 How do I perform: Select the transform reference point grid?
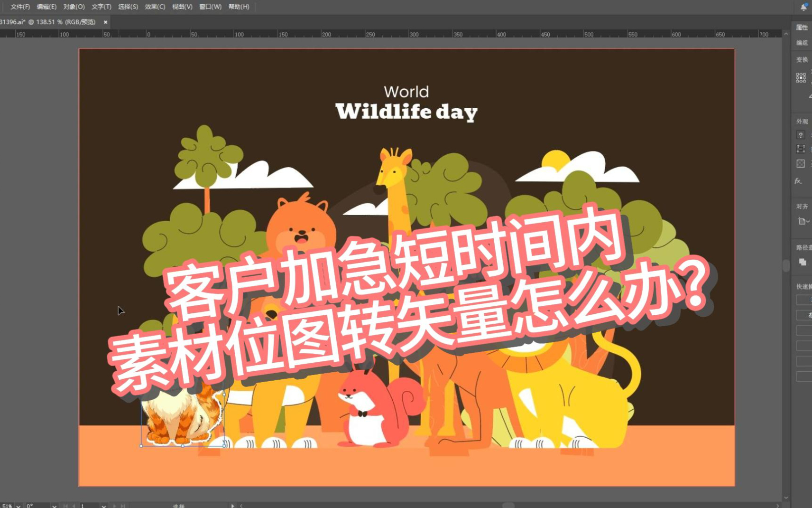801,78
